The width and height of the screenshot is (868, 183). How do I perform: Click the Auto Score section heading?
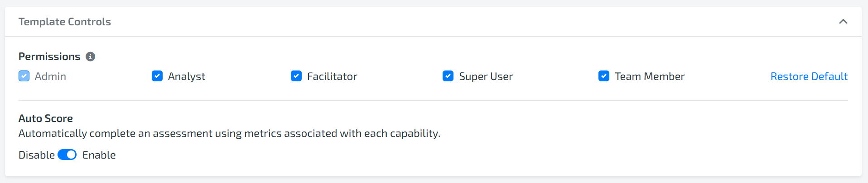46,118
